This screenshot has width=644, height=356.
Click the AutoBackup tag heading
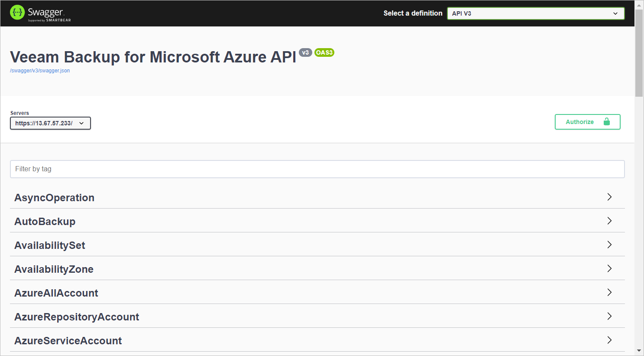click(45, 222)
